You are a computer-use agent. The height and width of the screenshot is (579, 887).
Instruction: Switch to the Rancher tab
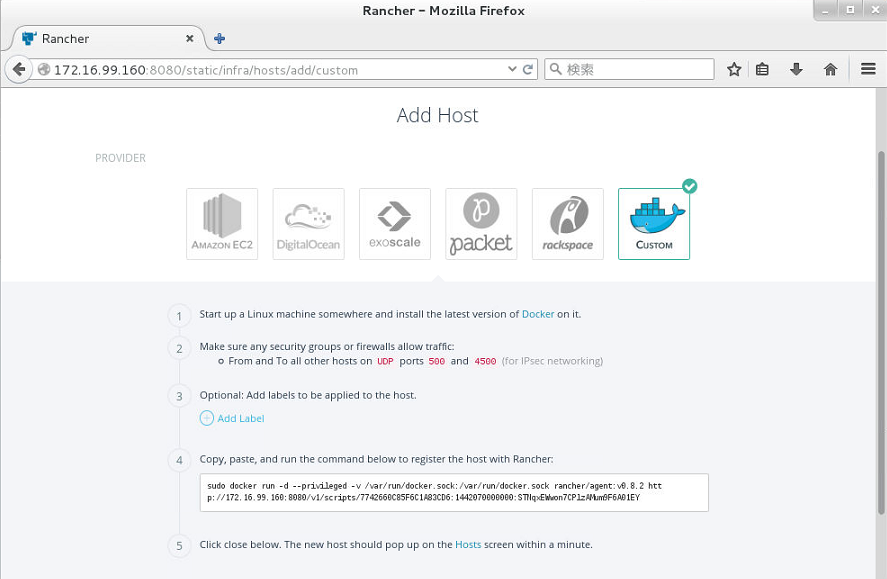coord(107,38)
